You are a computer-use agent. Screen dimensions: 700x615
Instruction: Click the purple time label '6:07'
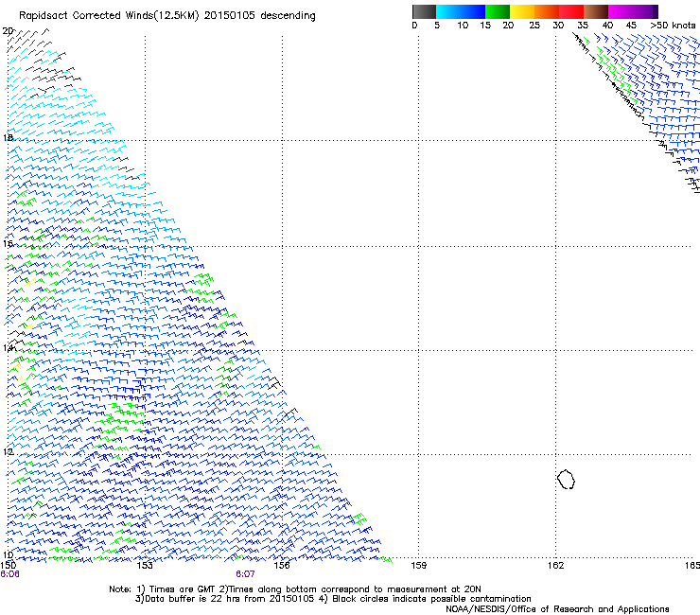click(245, 574)
